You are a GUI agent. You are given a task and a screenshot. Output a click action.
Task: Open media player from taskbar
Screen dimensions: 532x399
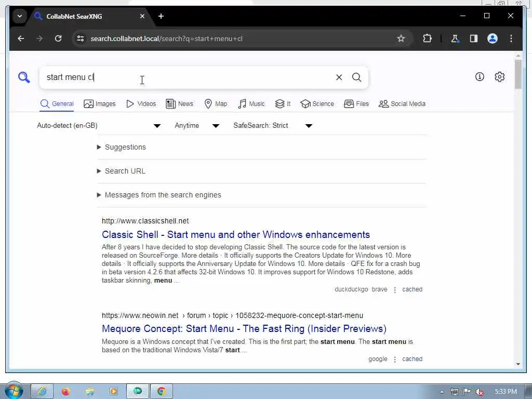[x=114, y=392]
